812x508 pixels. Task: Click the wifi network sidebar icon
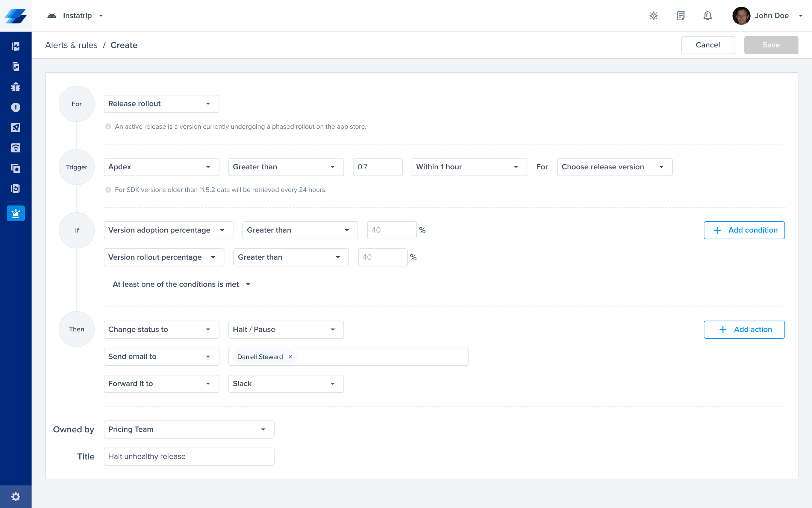(16, 148)
